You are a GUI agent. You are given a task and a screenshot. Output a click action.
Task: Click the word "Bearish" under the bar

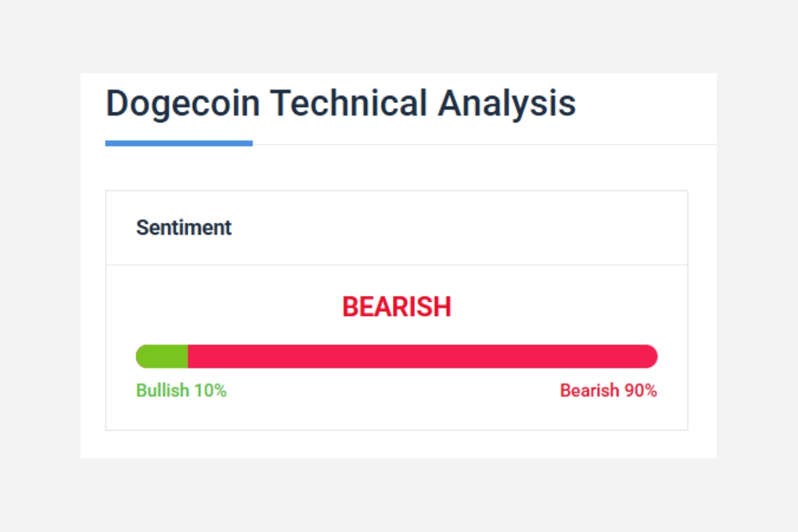589,390
